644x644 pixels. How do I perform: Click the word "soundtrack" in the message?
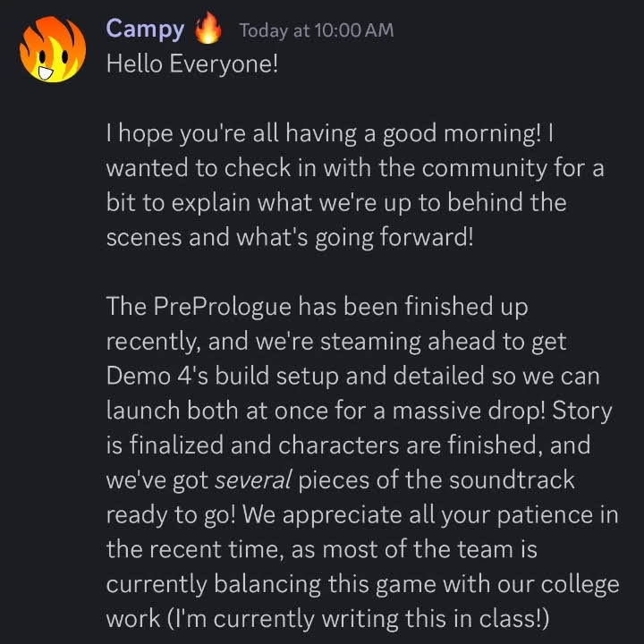(512, 479)
